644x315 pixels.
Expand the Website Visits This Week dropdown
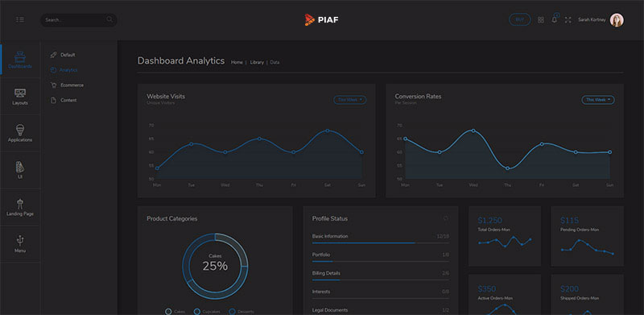(349, 100)
